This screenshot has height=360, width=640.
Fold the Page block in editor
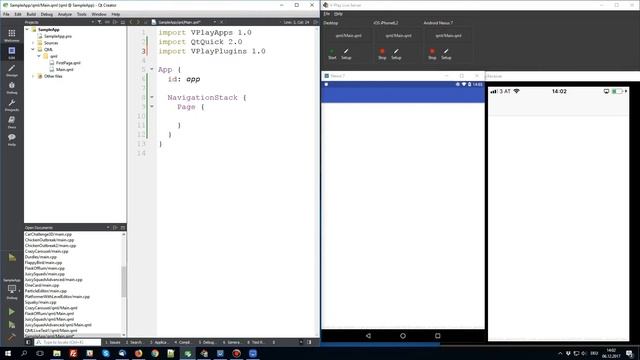(x=151, y=107)
